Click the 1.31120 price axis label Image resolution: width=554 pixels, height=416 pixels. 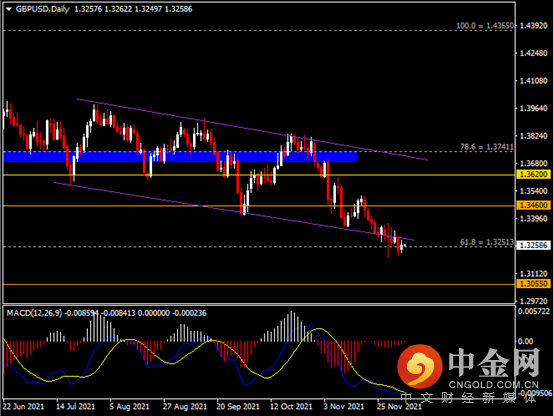click(x=534, y=274)
